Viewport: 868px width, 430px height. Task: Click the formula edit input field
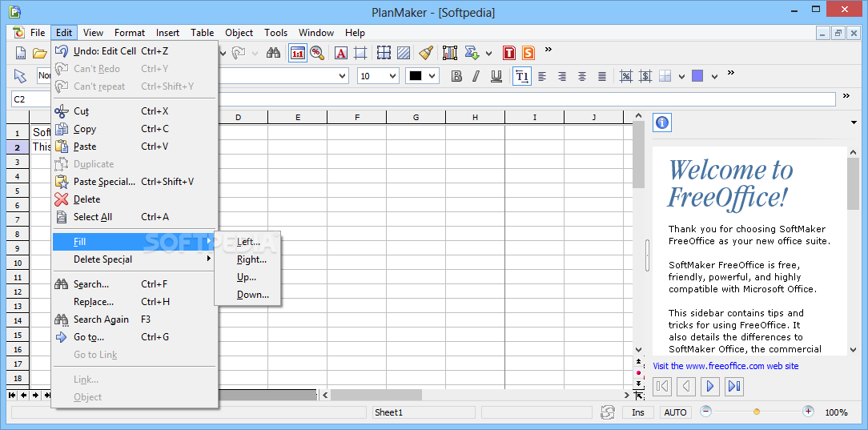tap(527, 99)
